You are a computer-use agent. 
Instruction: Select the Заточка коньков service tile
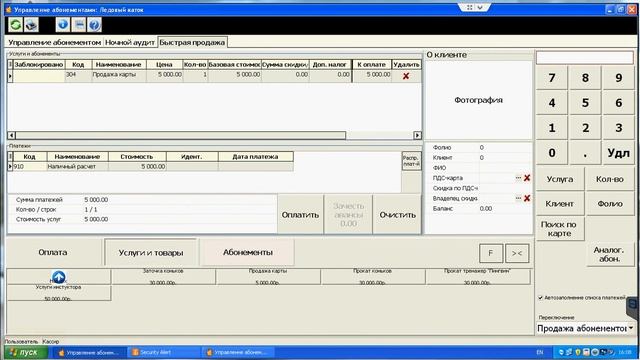point(163,277)
